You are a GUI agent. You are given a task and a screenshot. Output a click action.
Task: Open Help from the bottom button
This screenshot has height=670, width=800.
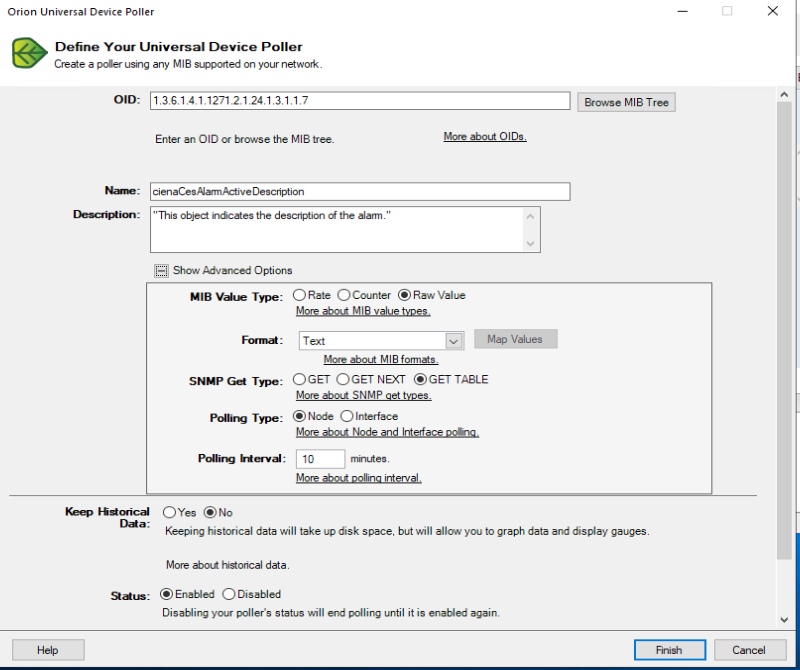[x=48, y=650]
